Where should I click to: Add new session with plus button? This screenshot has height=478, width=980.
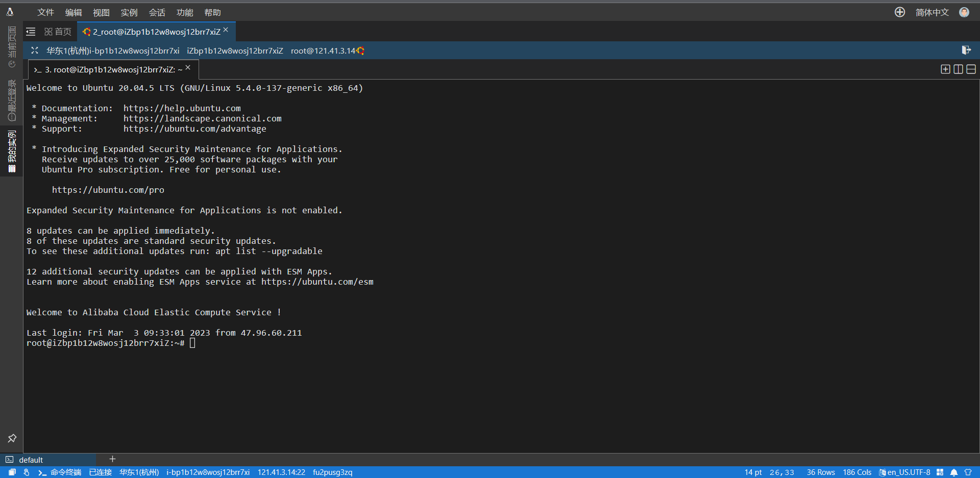tap(112, 459)
